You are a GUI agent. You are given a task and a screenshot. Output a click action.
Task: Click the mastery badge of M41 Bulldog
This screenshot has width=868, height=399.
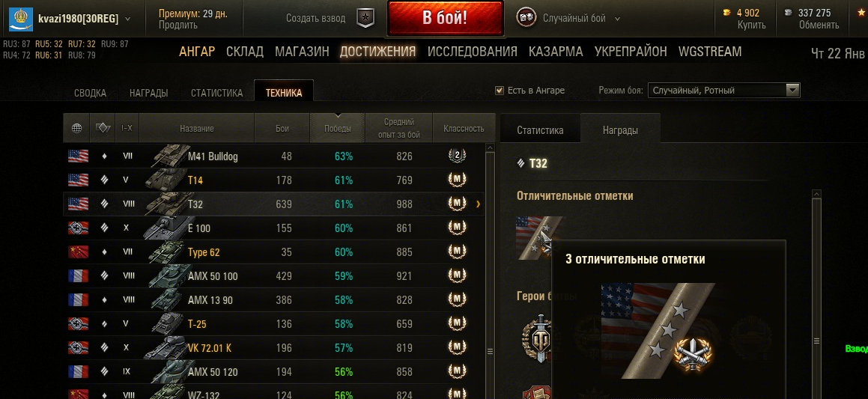(457, 156)
